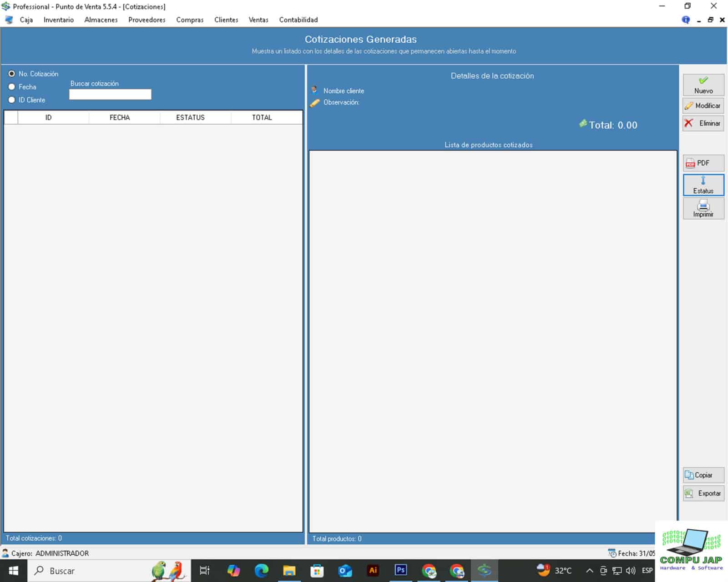
Task: Click the Eliminar button
Action: pyautogui.click(x=703, y=123)
